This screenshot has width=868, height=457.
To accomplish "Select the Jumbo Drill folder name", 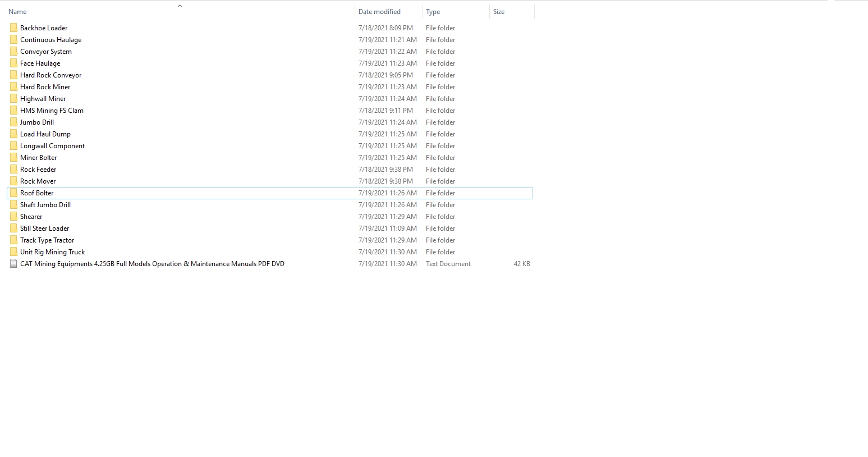I will [x=37, y=122].
